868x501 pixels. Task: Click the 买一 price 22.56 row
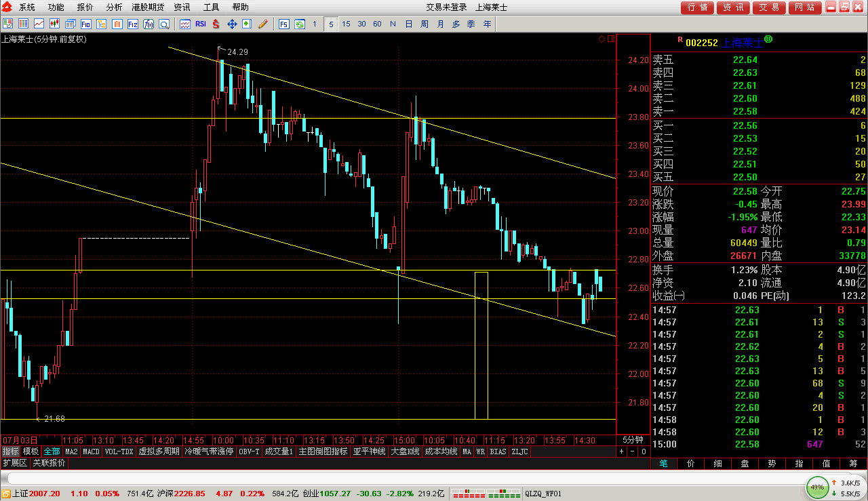pyautogui.click(x=759, y=126)
